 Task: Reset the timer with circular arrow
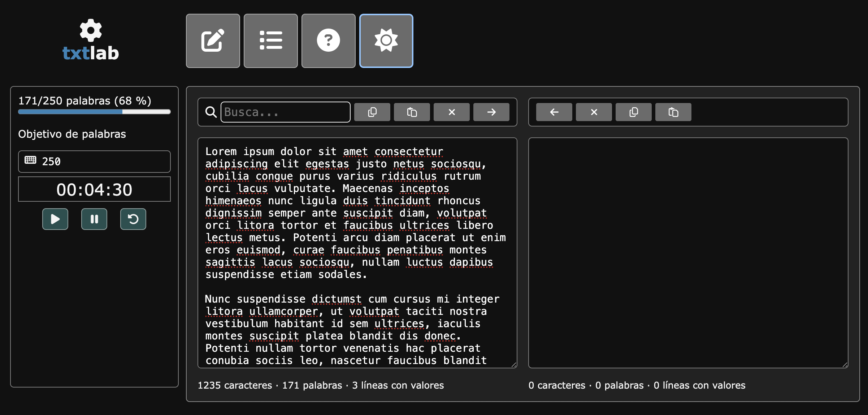click(133, 219)
